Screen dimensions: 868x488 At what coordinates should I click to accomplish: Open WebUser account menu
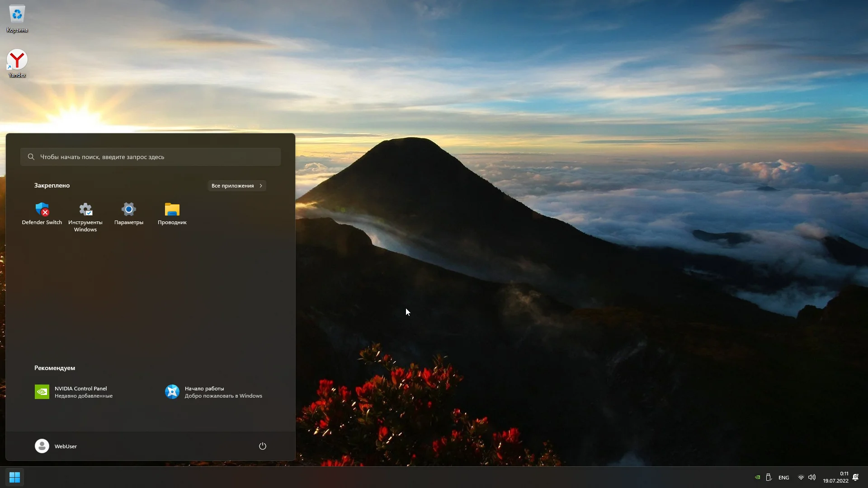[56, 446]
